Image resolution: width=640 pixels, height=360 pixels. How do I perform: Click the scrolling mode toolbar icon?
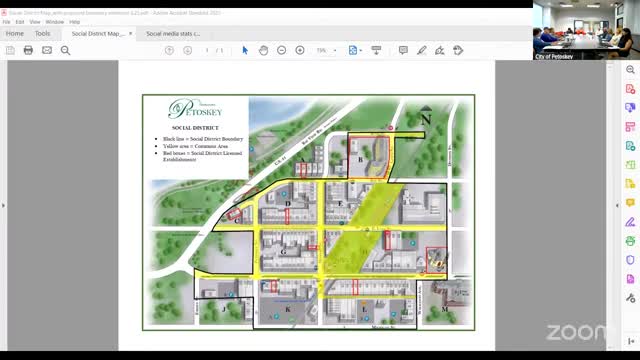coord(376,50)
